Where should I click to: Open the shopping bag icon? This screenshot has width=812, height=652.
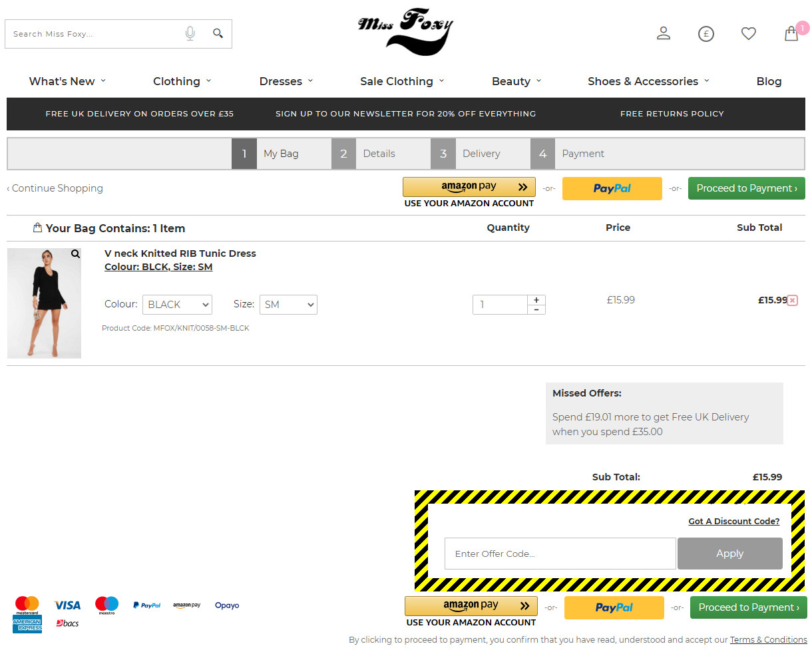pos(791,33)
